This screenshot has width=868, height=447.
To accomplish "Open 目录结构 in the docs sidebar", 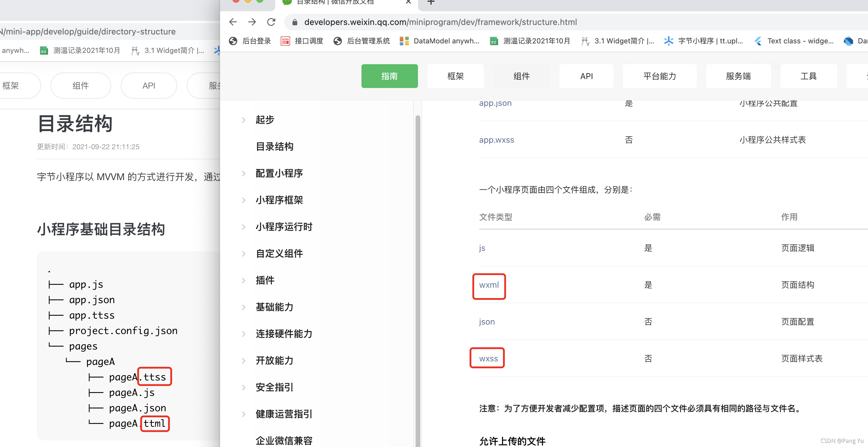I will [274, 147].
